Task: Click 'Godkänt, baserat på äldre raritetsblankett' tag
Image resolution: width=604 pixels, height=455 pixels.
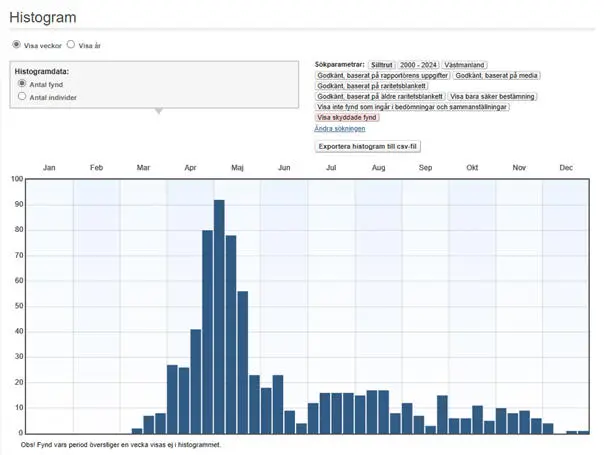Action: click(379, 96)
